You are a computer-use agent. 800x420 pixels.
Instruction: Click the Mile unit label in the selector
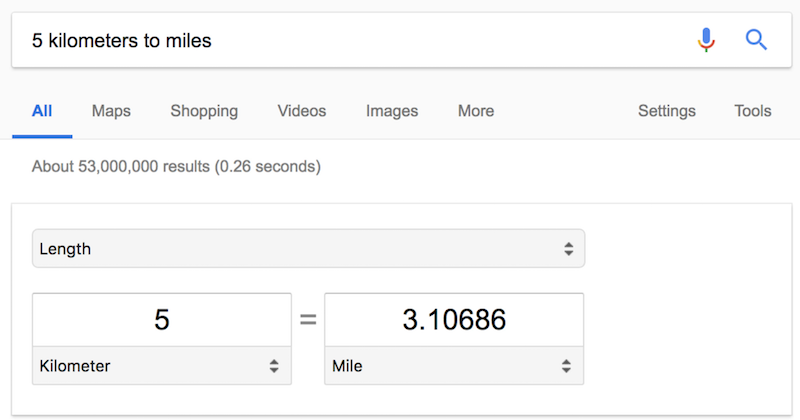pos(347,366)
